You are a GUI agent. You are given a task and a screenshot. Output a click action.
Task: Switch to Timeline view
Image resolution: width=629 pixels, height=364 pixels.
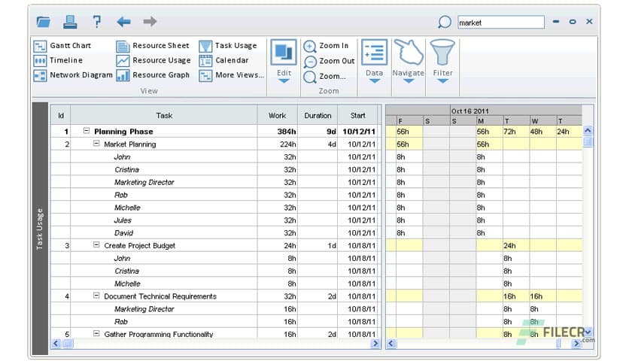(58, 60)
